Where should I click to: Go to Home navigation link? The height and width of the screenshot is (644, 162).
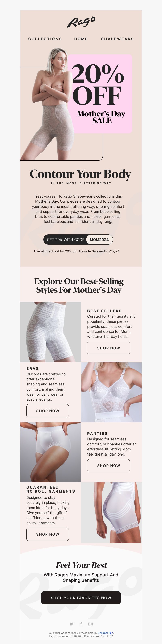coord(81,39)
